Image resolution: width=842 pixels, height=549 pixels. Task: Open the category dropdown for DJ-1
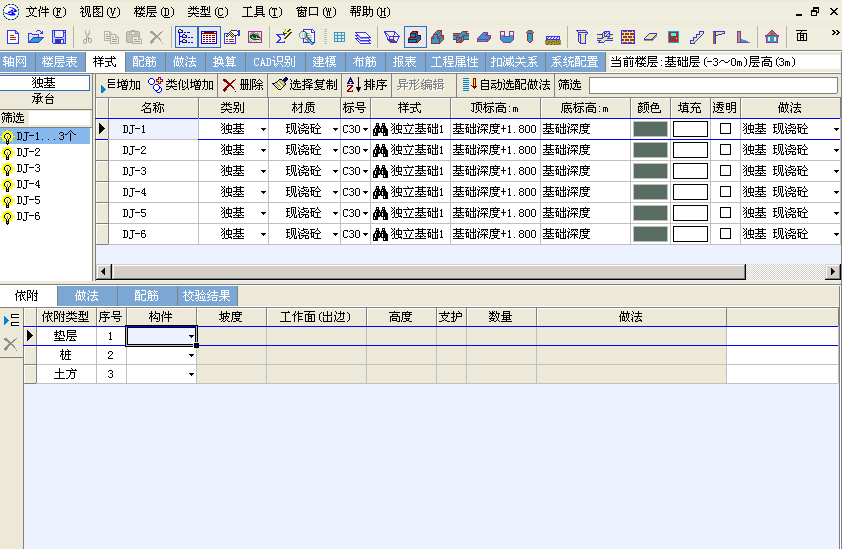pos(263,129)
